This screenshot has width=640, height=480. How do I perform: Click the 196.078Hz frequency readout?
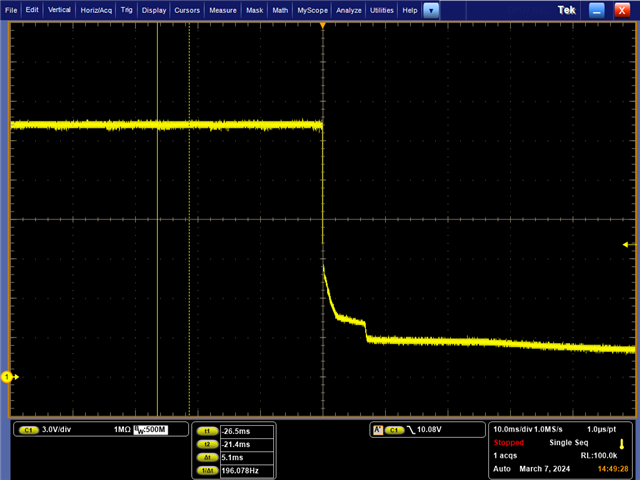(x=247, y=471)
